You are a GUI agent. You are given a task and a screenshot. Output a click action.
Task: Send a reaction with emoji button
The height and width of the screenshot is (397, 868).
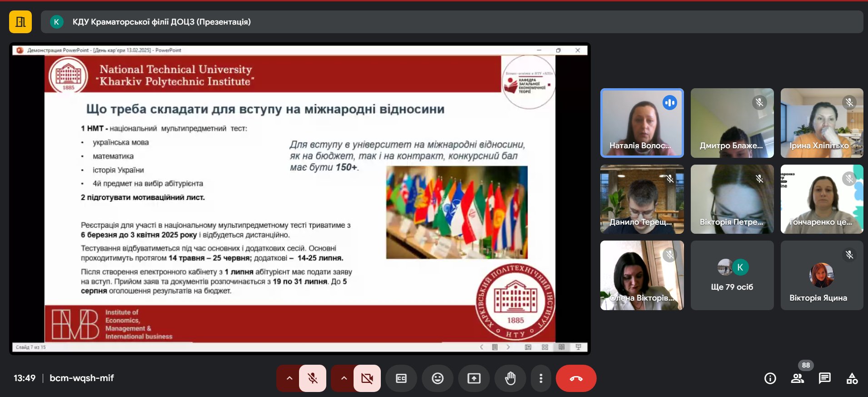tap(438, 378)
